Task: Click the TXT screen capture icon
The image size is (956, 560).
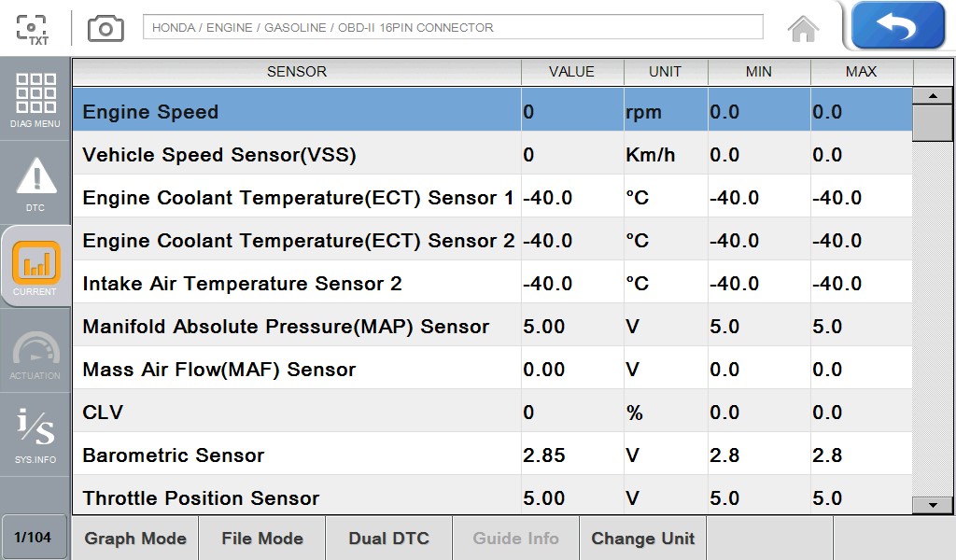Action: coord(33,29)
